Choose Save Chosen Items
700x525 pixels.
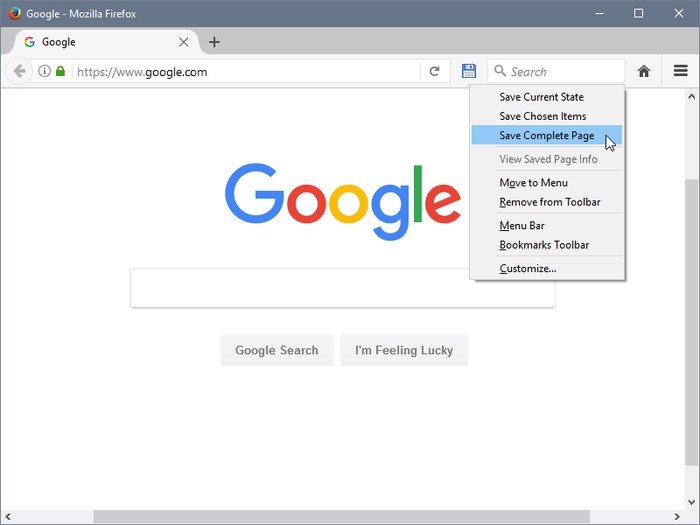[546, 116]
